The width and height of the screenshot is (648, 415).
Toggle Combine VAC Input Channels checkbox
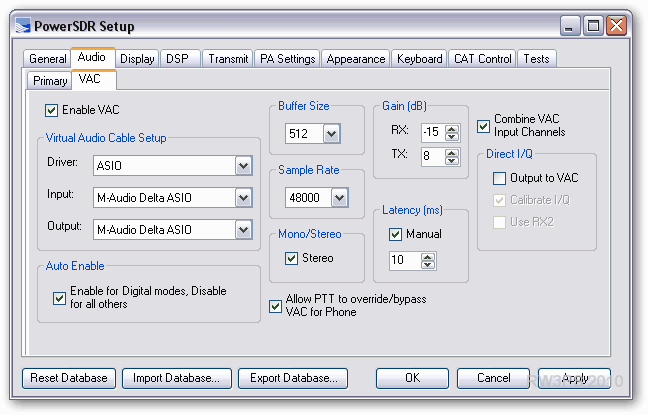pyautogui.click(x=483, y=126)
